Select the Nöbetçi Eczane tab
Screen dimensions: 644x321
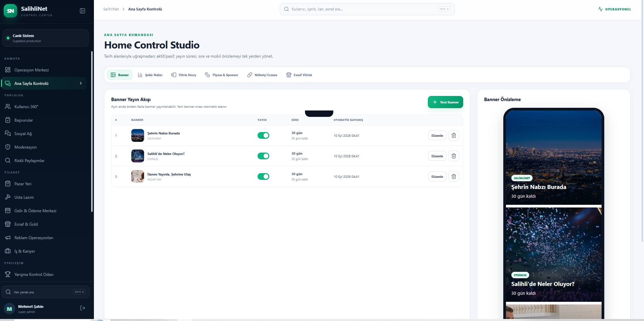tap(262, 75)
